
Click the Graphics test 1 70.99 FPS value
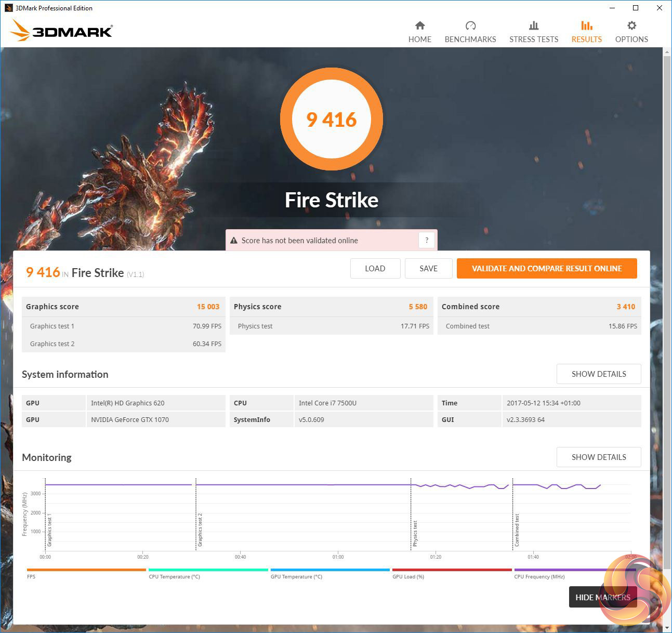coord(207,326)
